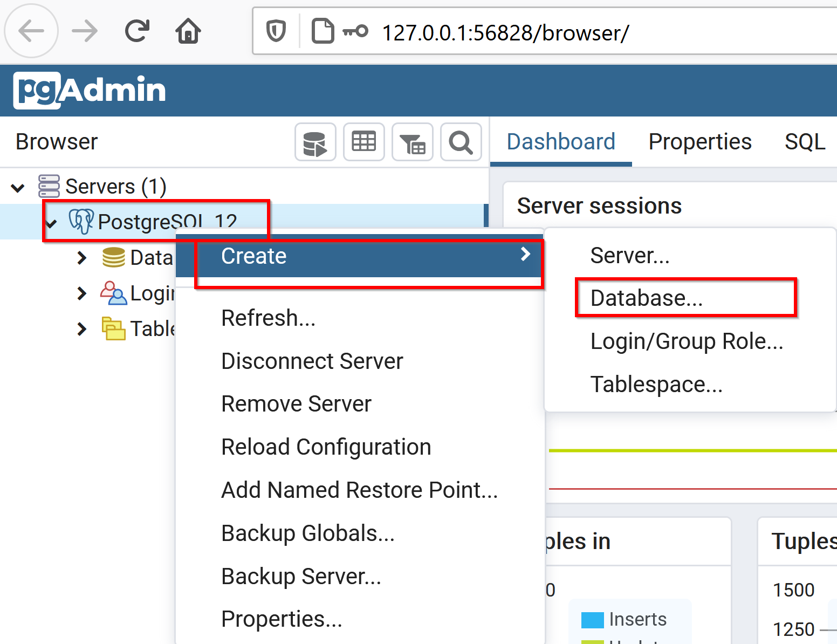Expand the Tablespaces tree node
This screenshot has height=644, width=837.
pyautogui.click(x=81, y=329)
